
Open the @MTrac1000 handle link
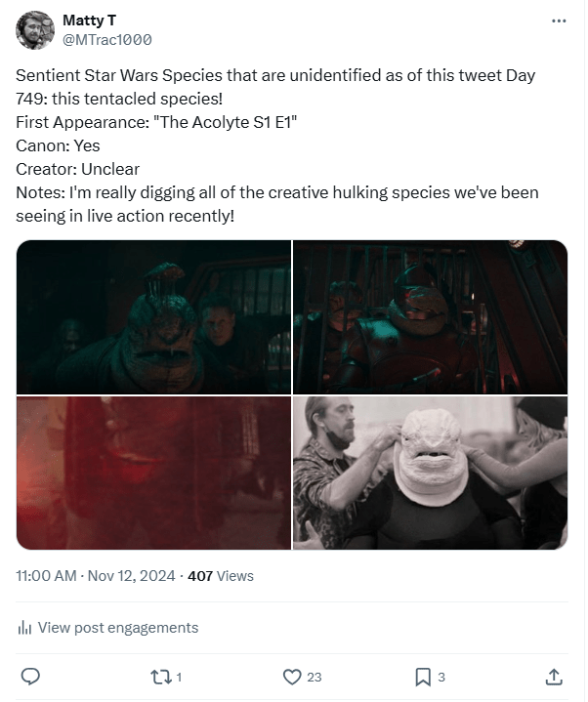pos(106,40)
